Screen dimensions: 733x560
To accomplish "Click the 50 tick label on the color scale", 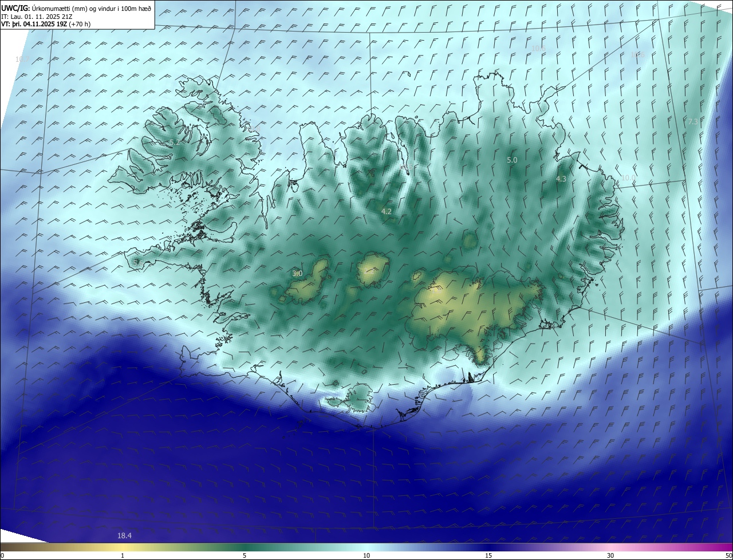I will (x=728, y=555).
